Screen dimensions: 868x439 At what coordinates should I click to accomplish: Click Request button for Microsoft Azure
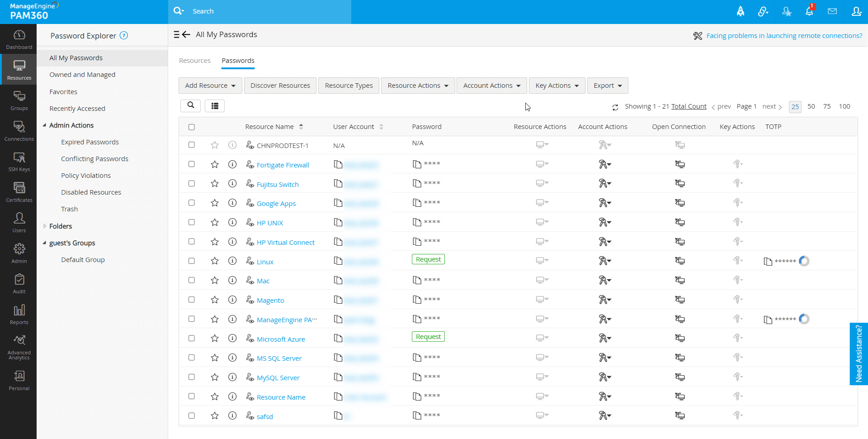(x=428, y=337)
